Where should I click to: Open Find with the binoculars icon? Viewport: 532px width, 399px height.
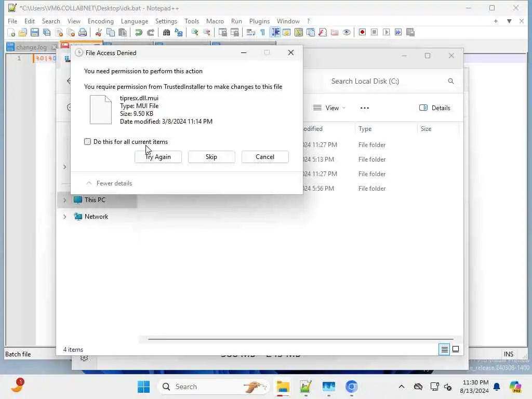(x=167, y=33)
